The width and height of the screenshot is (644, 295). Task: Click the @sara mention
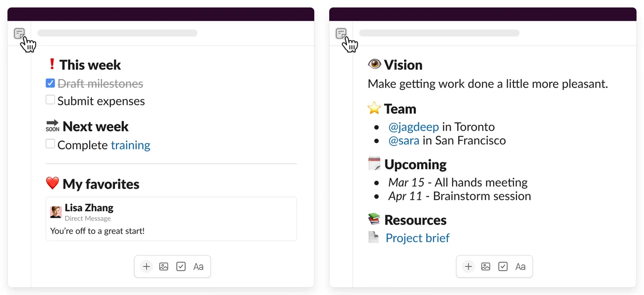coord(404,141)
